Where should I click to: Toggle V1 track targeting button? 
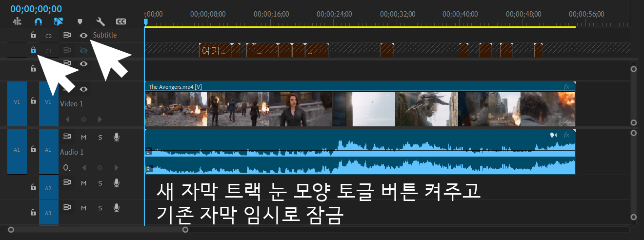tap(48, 102)
